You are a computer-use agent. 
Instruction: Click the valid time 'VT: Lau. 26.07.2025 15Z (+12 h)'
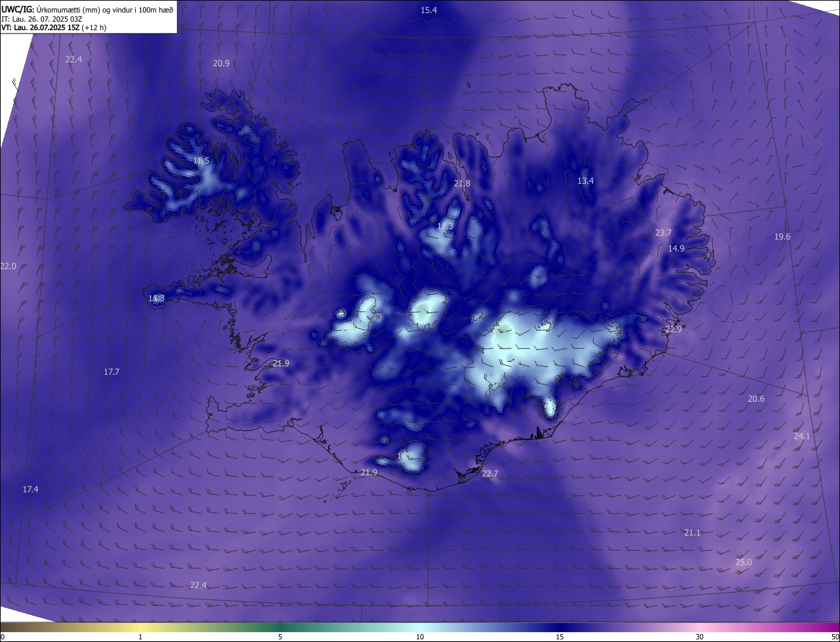pos(54,28)
